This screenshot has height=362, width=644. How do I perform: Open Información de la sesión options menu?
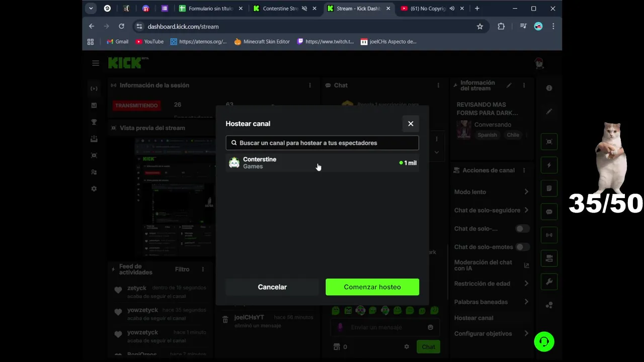[310, 85]
